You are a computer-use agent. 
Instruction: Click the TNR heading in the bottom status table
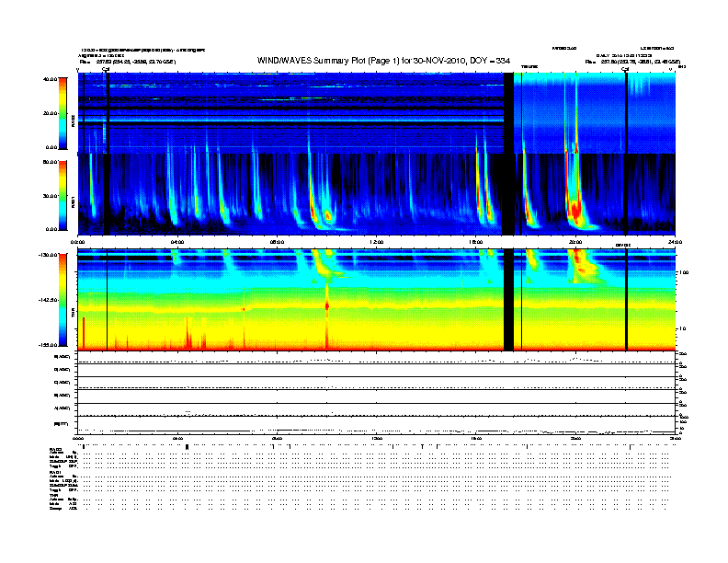[x=53, y=495]
